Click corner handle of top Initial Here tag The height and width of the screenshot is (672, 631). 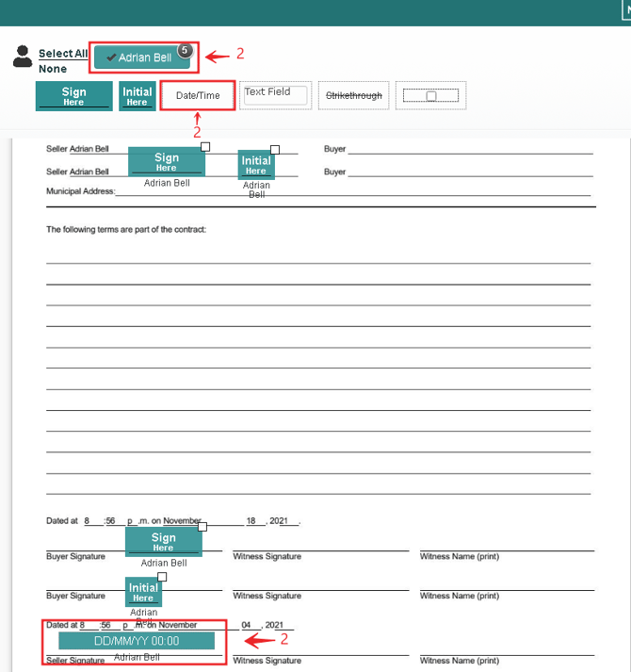click(x=275, y=150)
